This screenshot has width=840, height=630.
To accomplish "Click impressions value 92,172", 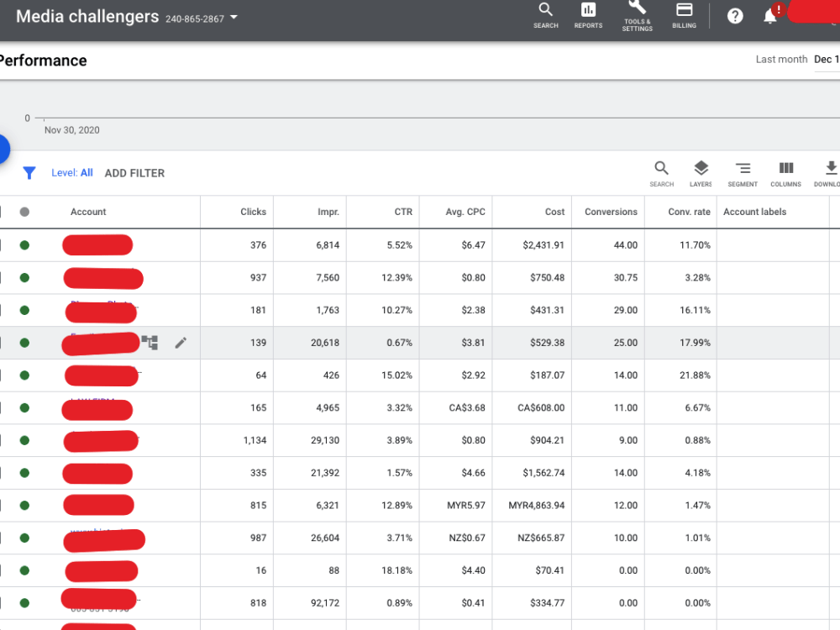I will pyautogui.click(x=324, y=602).
